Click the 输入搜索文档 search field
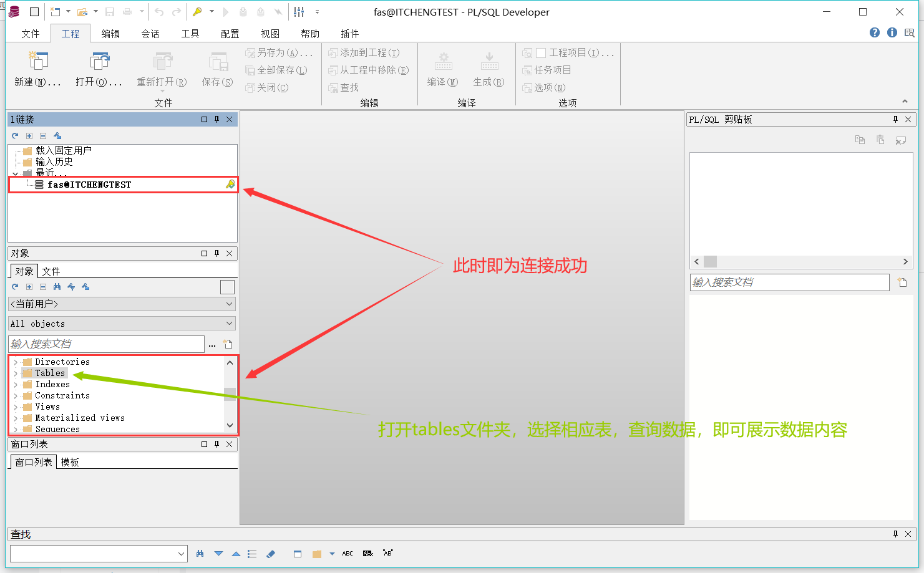Image resolution: width=924 pixels, height=573 pixels. pos(106,344)
